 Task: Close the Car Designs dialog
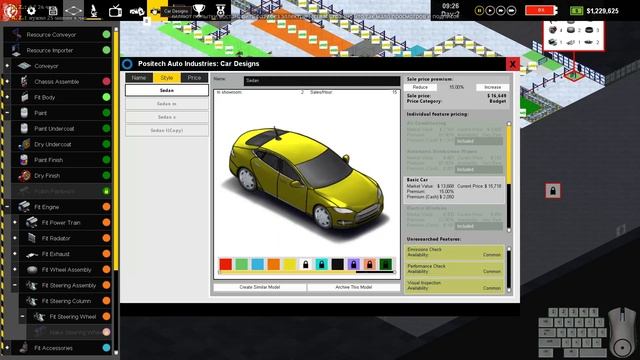click(x=512, y=64)
